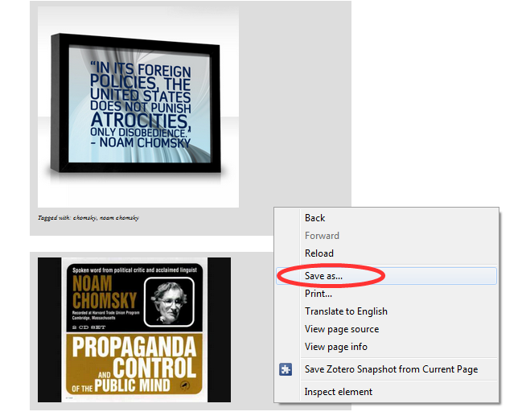Open the Propaganda and Control album cover
The width and height of the screenshot is (526, 420).
click(134, 330)
